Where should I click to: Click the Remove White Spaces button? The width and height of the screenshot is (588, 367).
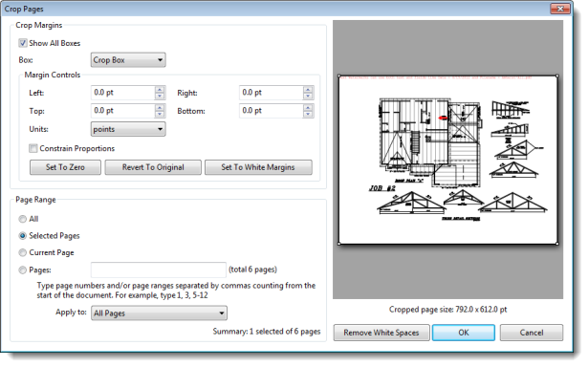tap(381, 333)
